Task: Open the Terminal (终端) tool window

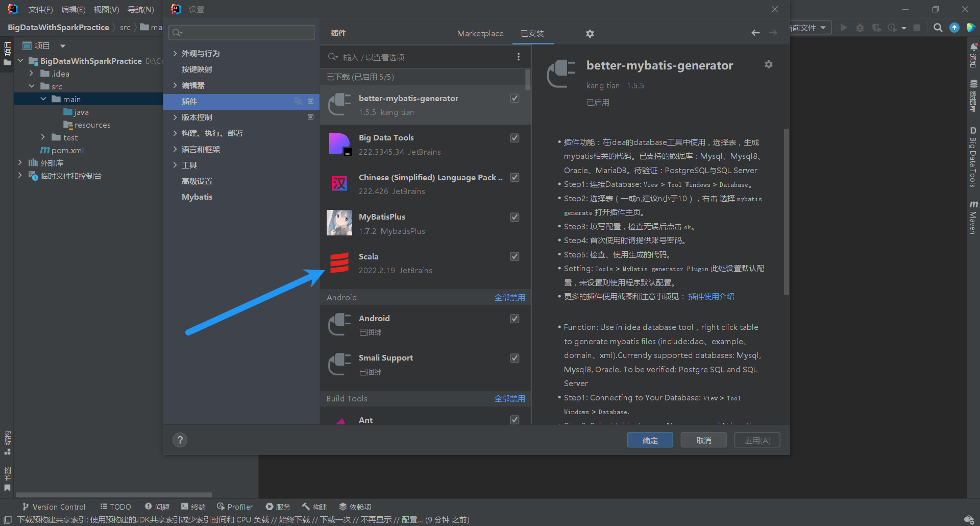Action: pyautogui.click(x=193, y=507)
